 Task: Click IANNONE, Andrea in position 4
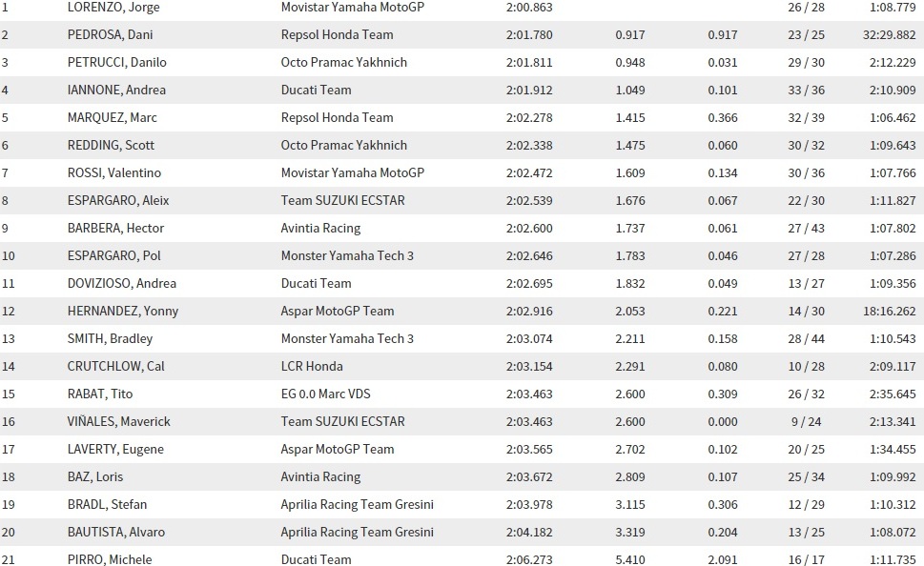(x=116, y=91)
